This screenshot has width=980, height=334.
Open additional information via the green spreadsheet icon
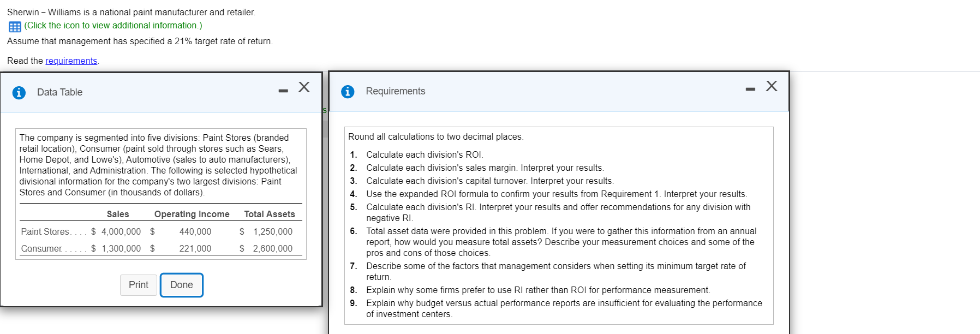(x=14, y=26)
